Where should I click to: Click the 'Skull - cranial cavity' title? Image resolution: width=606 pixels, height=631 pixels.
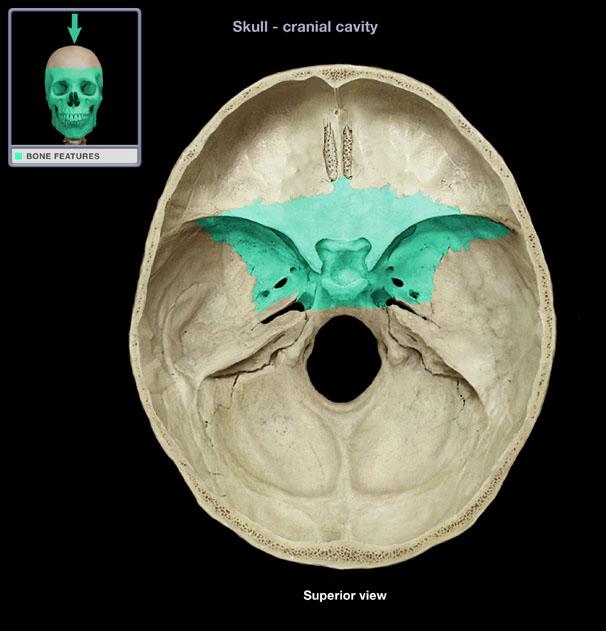(305, 26)
